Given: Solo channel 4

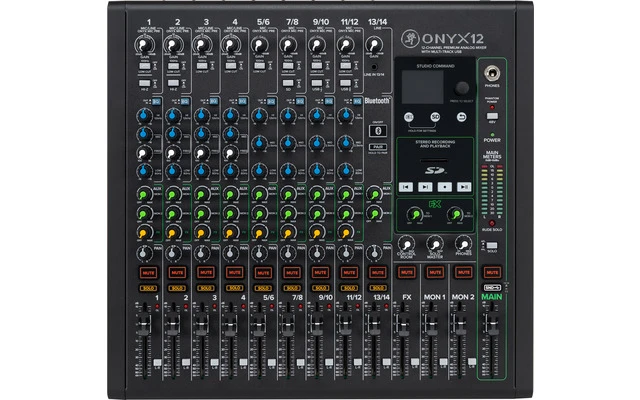Looking at the screenshot, I should point(234,288).
